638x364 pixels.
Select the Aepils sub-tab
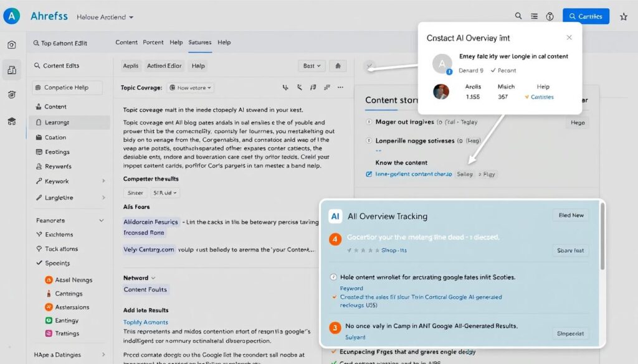pos(131,66)
